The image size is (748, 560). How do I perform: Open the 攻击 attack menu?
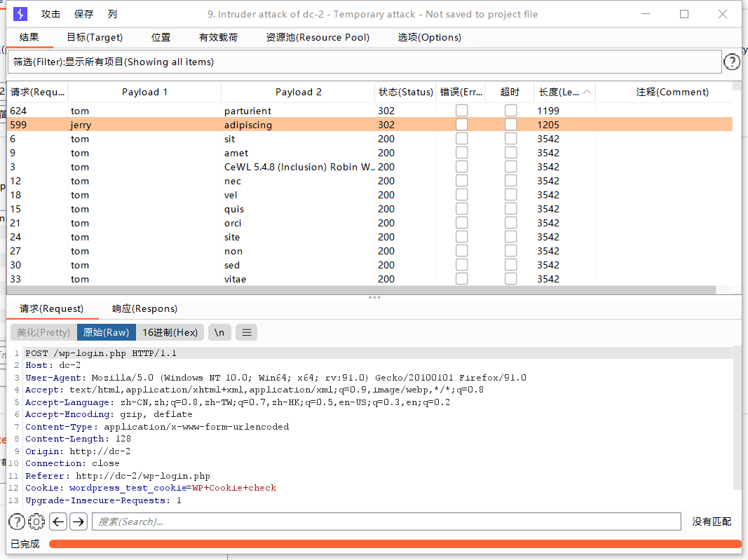50,14
